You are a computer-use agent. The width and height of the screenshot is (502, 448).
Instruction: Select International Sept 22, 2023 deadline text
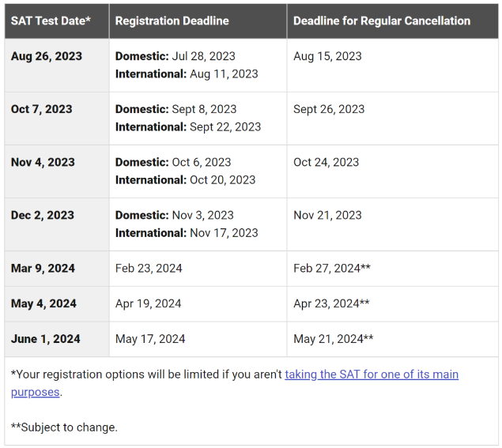pyautogui.click(x=188, y=127)
